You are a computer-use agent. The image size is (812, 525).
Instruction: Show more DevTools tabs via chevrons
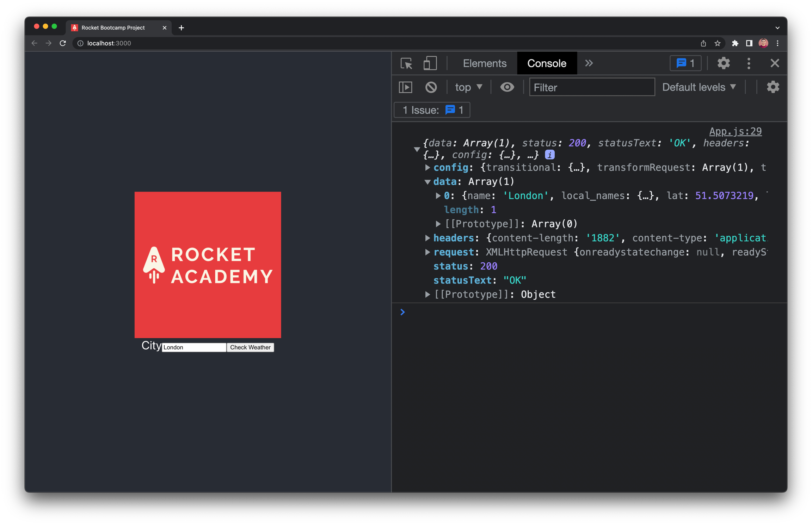pyautogui.click(x=589, y=63)
